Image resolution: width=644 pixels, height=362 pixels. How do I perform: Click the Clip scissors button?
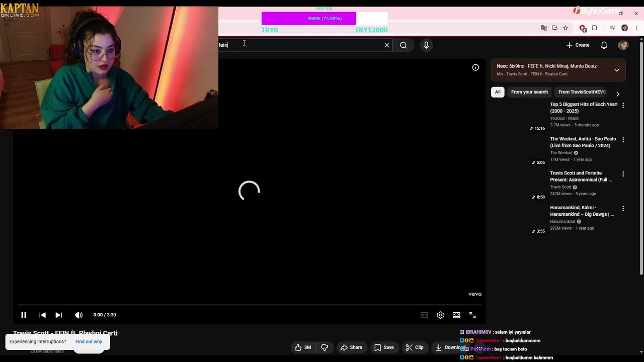click(415, 347)
